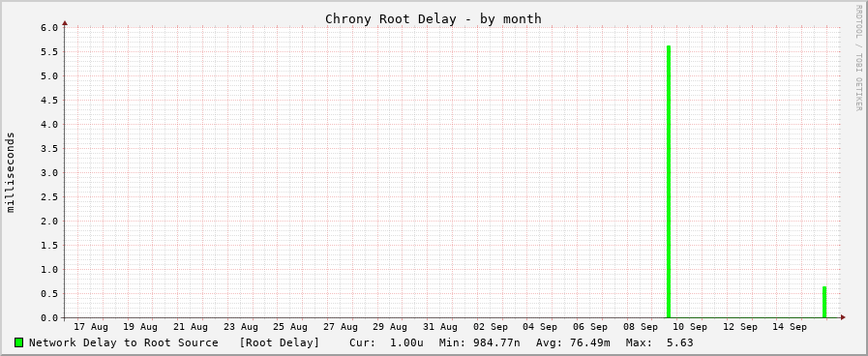Click the '1.5' y-axis value
Screen dimensions: 868x356
click(x=49, y=246)
